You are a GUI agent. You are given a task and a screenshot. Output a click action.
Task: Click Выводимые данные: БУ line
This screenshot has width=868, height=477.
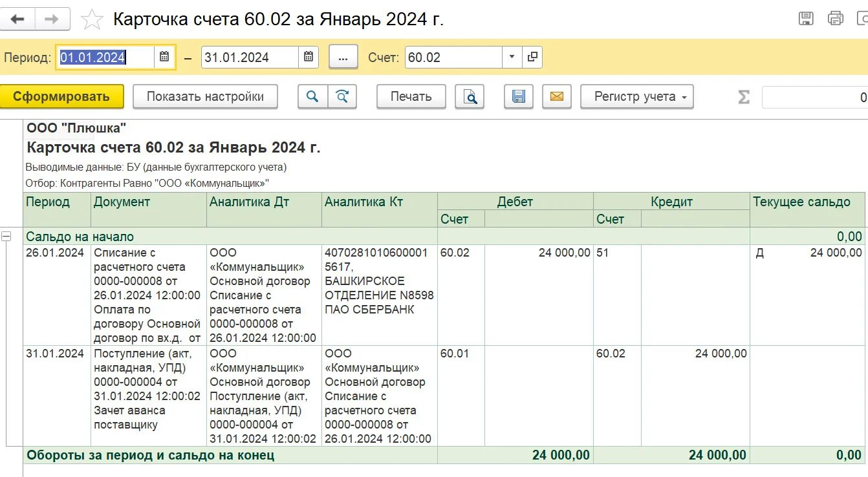point(156,167)
